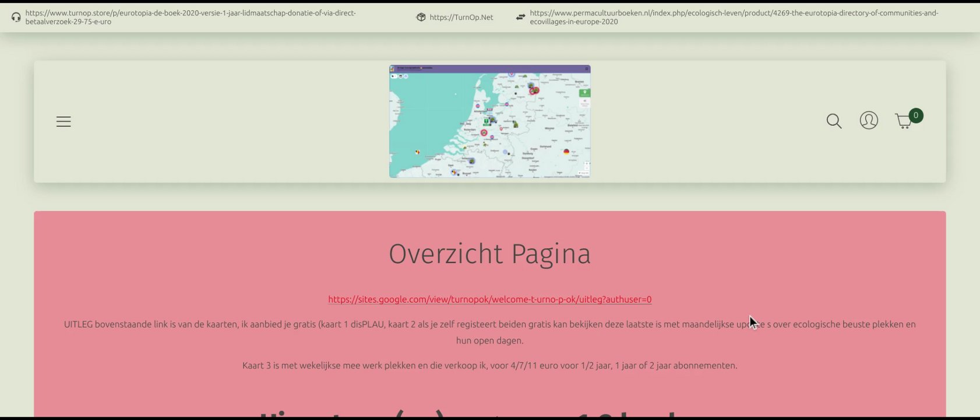980x420 pixels.
Task: Click the exchange arrows icon in top bar
Action: [520, 17]
